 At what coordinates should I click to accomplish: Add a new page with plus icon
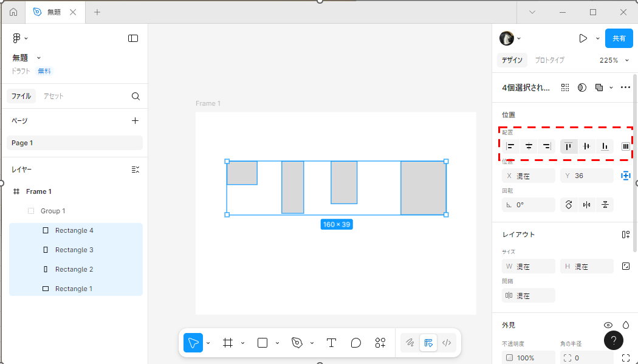tap(135, 121)
